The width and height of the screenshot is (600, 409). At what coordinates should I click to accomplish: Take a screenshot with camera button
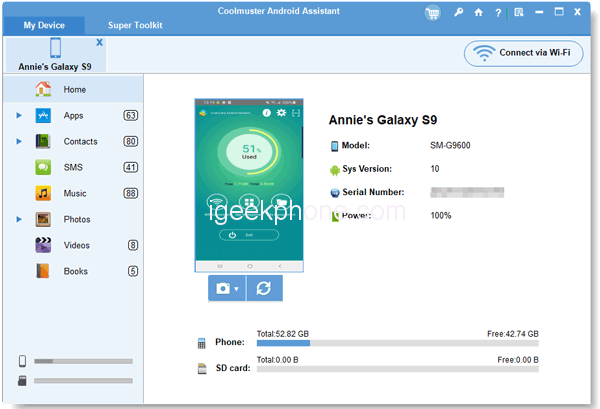coord(223,288)
